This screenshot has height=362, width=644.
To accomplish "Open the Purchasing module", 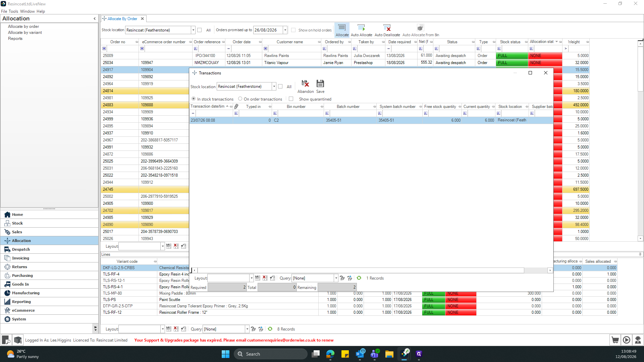I will (49, 276).
